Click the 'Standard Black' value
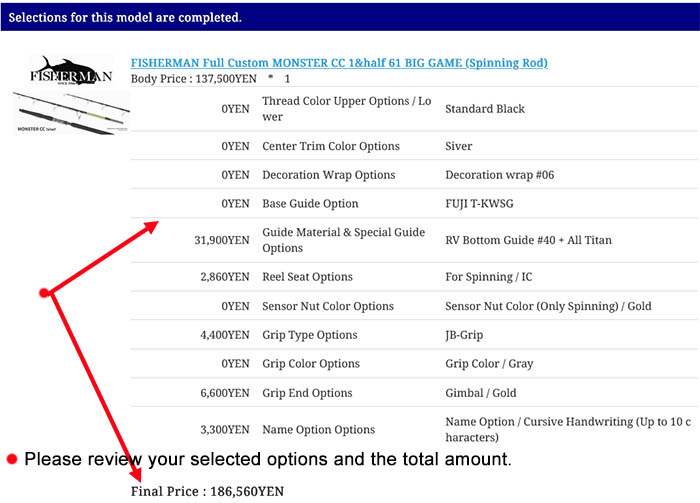This screenshot has height=503, width=700. click(x=485, y=109)
